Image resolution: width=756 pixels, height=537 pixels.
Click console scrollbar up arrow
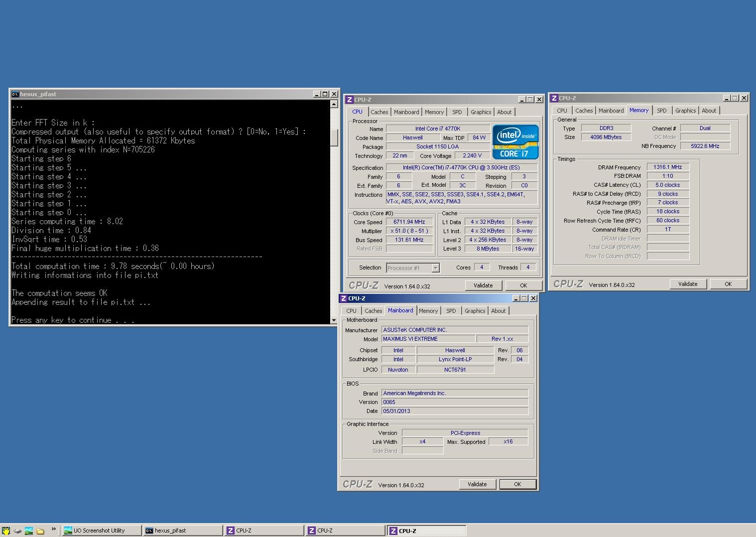334,104
